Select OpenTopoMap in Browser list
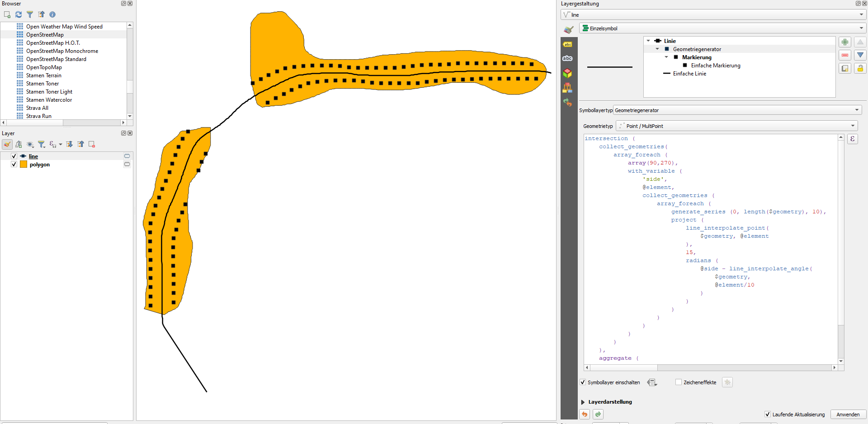The width and height of the screenshot is (868, 424). [44, 67]
